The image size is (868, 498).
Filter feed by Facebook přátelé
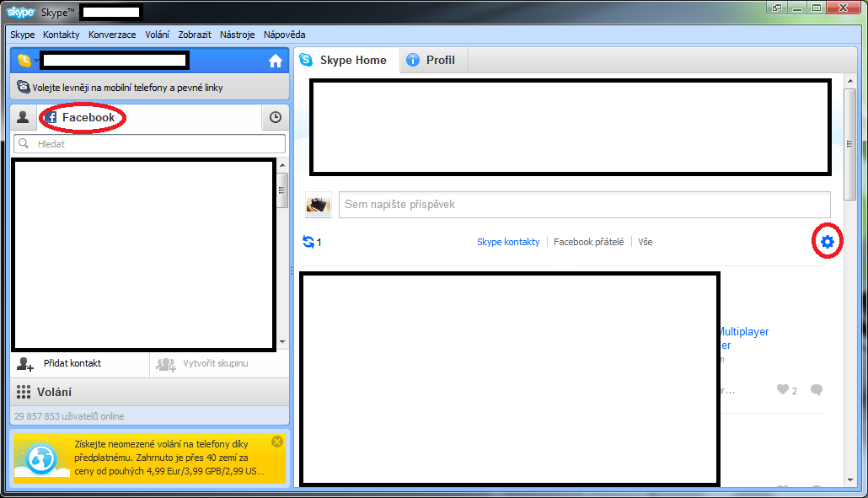(x=588, y=242)
